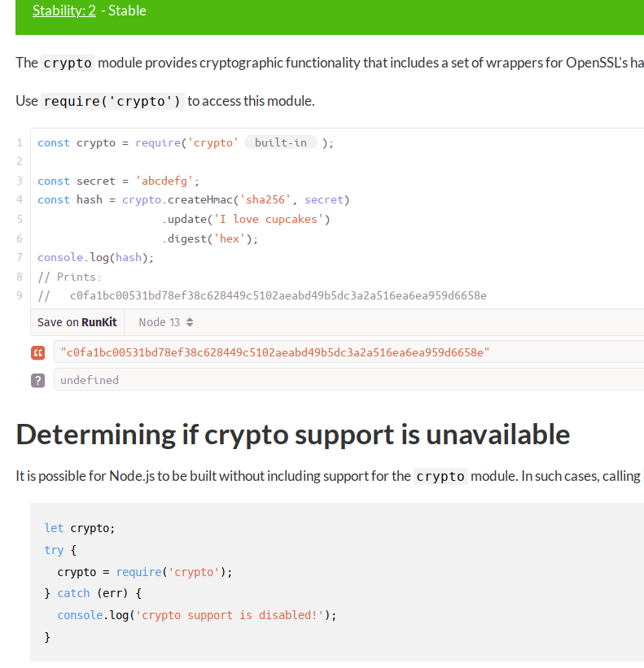Viewport: 644px width, 668px height.
Task: Click inline require('crypto') code in the paragraph
Action: click(x=112, y=102)
